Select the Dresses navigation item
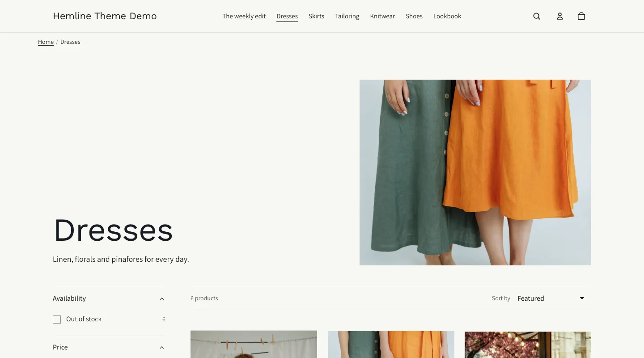The width and height of the screenshot is (644, 358). click(x=287, y=16)
